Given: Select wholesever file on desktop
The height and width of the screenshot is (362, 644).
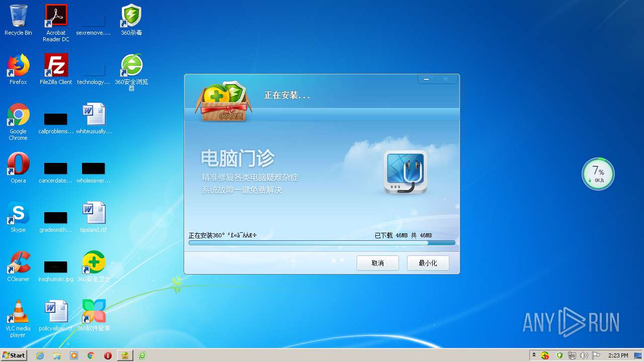Looking at the screenshot, I should pos(94,172).
